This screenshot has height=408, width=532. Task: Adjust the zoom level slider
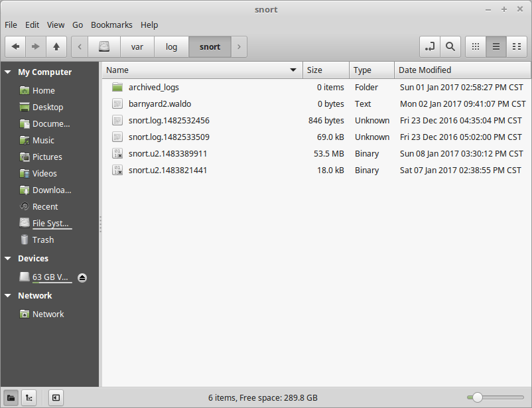tap(476, 397)
